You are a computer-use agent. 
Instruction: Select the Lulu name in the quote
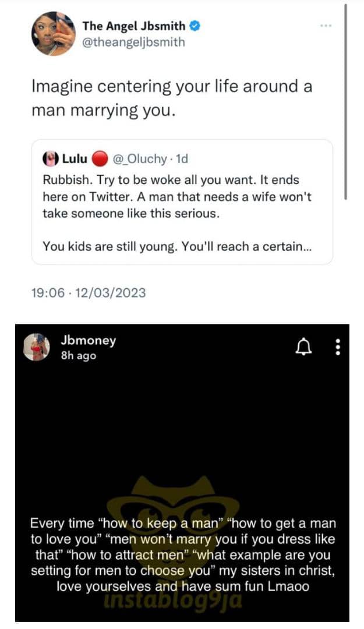point(75,158)
